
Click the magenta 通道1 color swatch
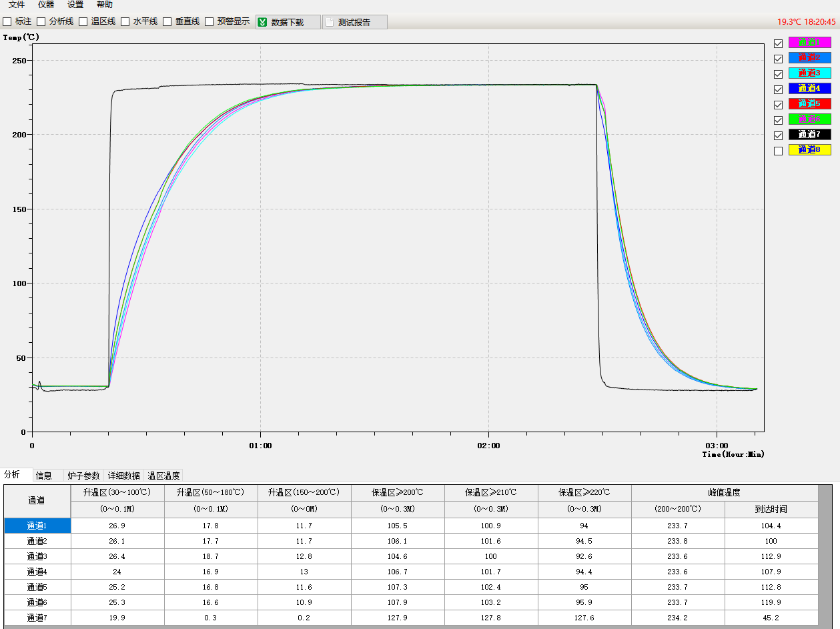809,43
